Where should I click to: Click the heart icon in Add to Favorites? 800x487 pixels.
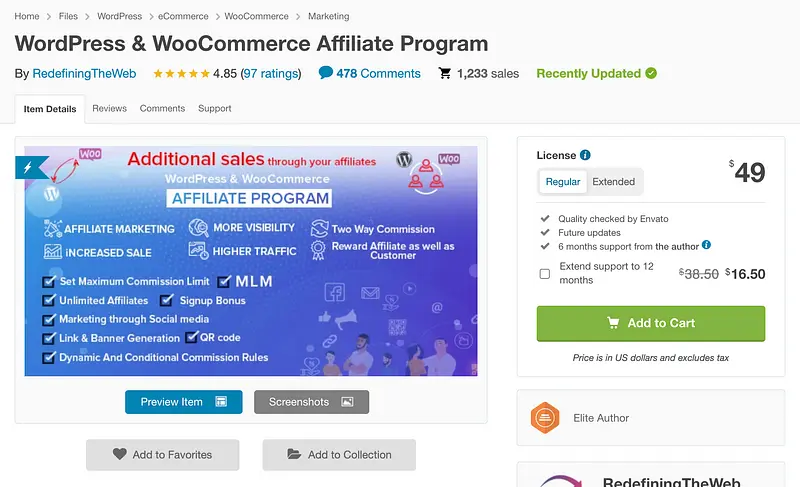point(120,454)
